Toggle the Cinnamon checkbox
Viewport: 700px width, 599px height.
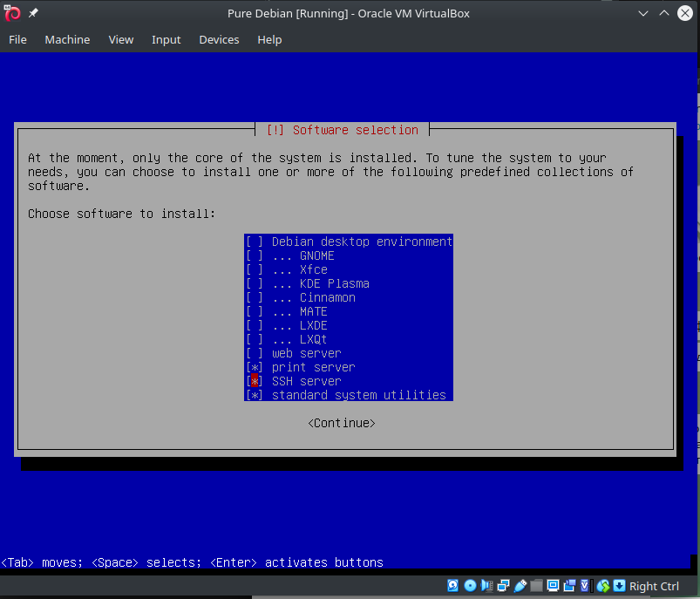(255, 297)
